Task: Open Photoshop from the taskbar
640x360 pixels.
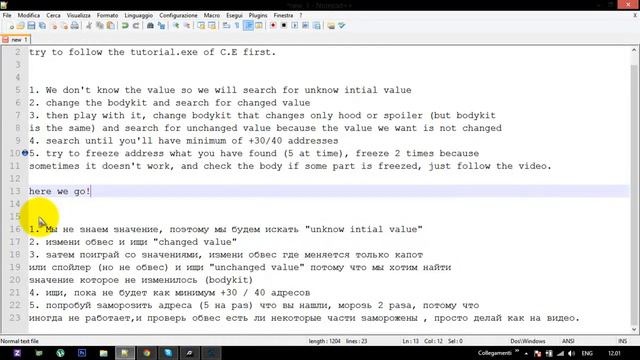Action: (82, 353)
